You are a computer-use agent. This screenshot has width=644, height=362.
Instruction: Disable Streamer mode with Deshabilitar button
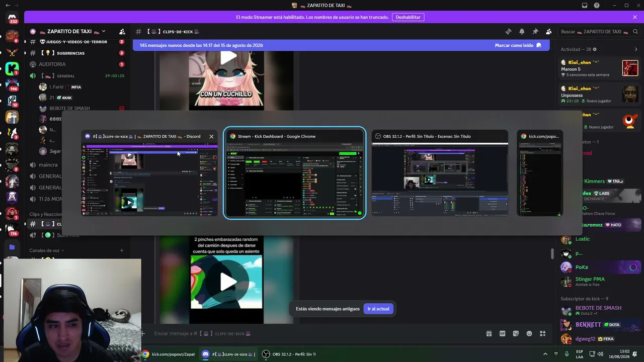(x=408, y=17)
